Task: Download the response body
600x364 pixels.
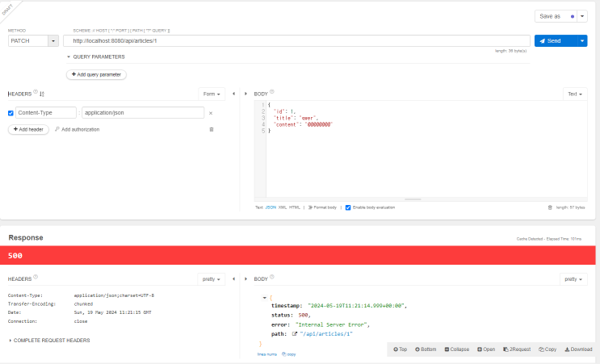Action: [577, 349]
